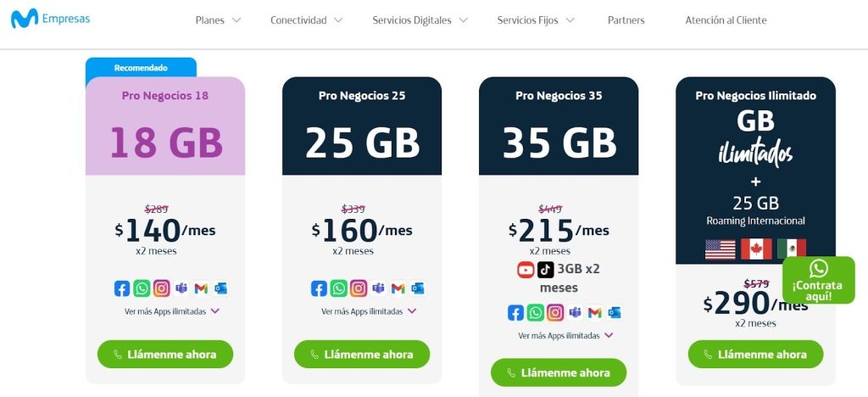
Task: Expand the Planes dropdown menu
Action: pyautogui.click(x=218, y=20)
